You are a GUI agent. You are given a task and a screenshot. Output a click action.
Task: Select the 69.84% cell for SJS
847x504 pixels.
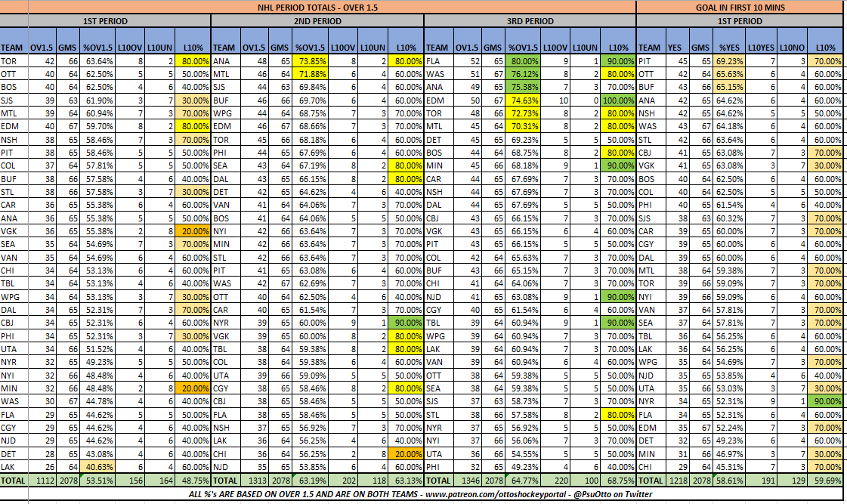coord(310,87)
